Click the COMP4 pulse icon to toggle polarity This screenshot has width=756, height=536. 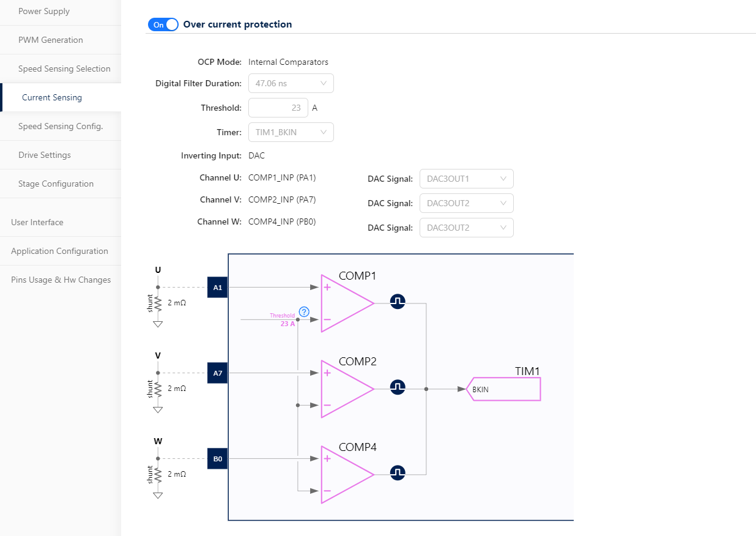(x=398, y=472)
